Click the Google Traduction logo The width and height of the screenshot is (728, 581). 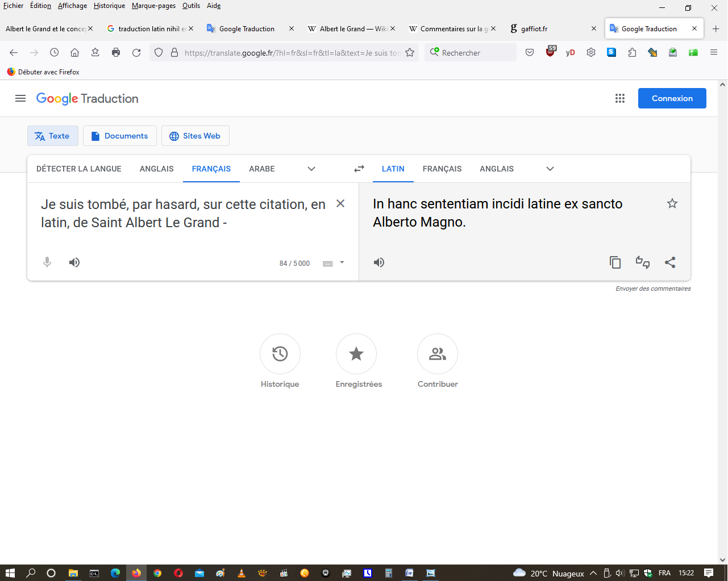coord(88,98)
